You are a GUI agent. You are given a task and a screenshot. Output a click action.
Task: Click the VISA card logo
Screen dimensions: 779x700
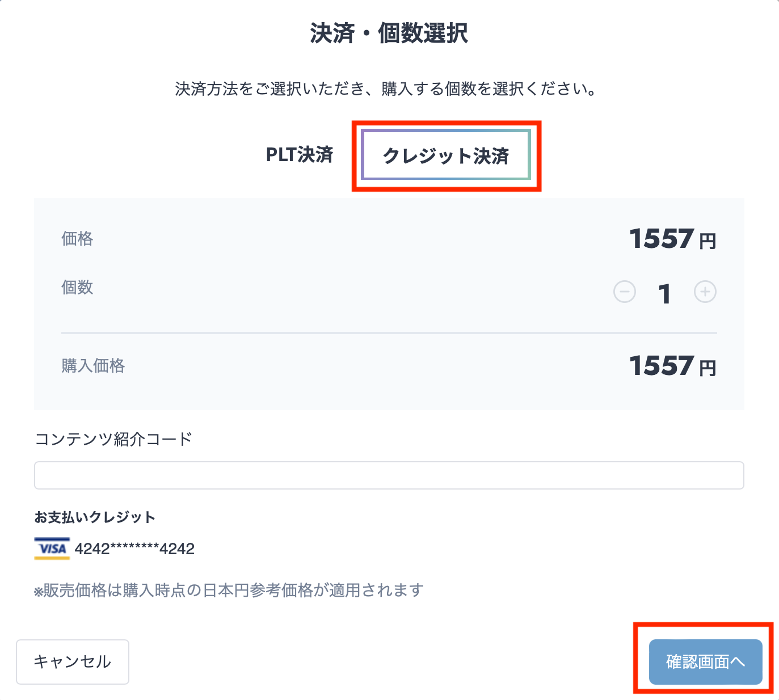click(x=52, y=549)
